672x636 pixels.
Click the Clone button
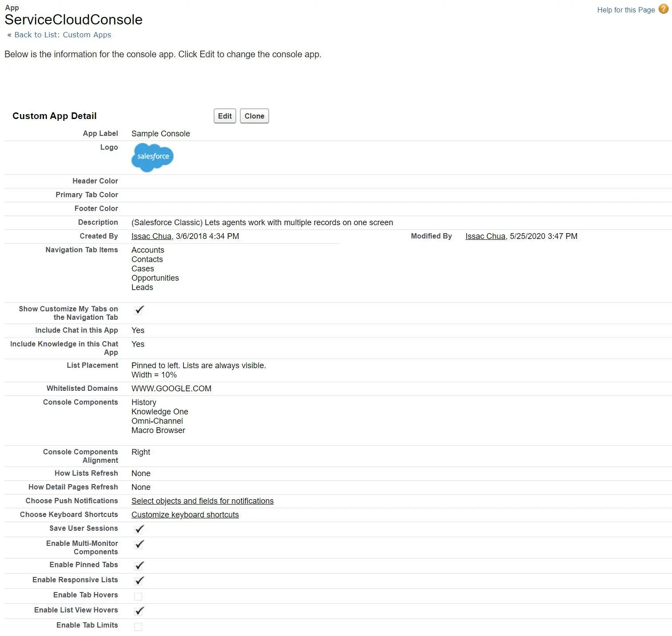coord(254,116)
